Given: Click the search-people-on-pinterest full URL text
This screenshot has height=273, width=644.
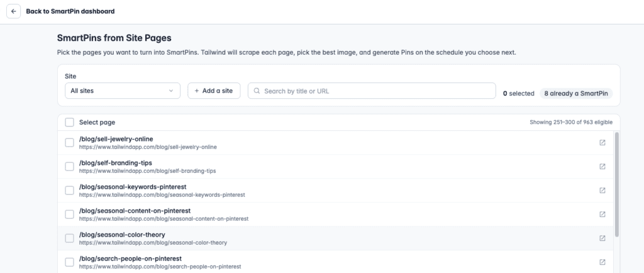Looking at the screenshot, I should [160, 267].
